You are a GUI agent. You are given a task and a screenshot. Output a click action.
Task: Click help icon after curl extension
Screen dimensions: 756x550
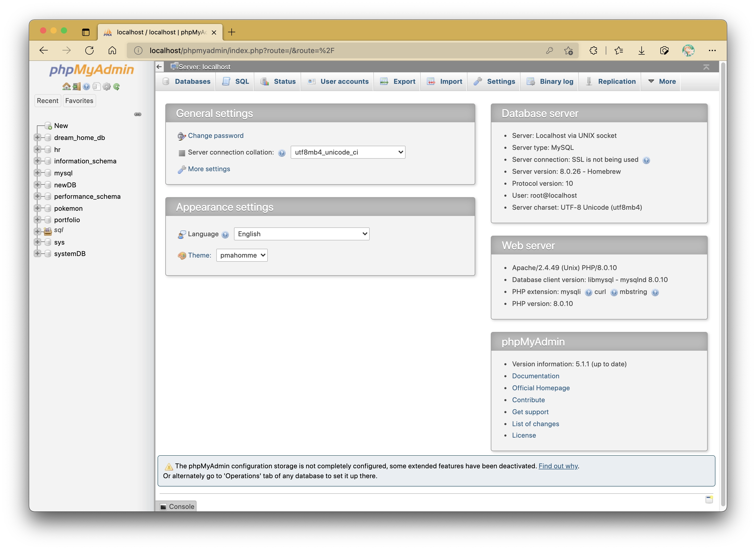614,292
